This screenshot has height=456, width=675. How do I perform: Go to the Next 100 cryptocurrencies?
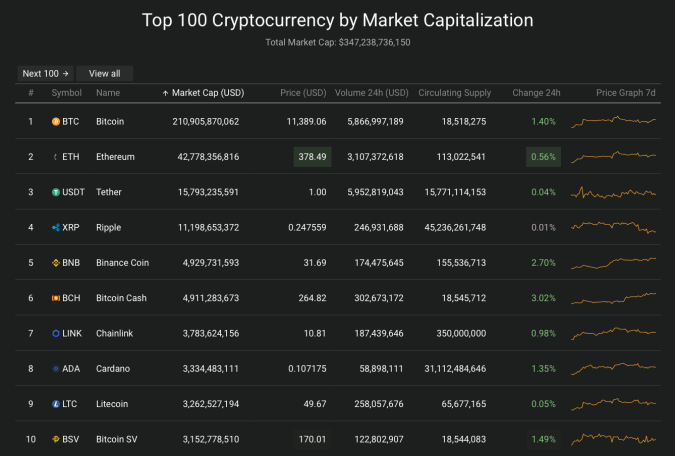(44, 73)
